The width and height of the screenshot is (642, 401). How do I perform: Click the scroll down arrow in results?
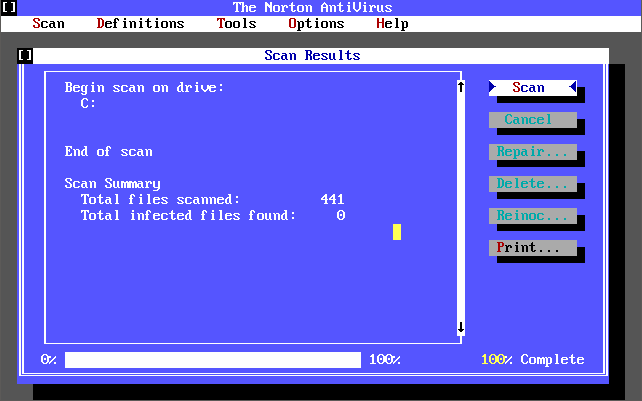[x=460, y=327]
